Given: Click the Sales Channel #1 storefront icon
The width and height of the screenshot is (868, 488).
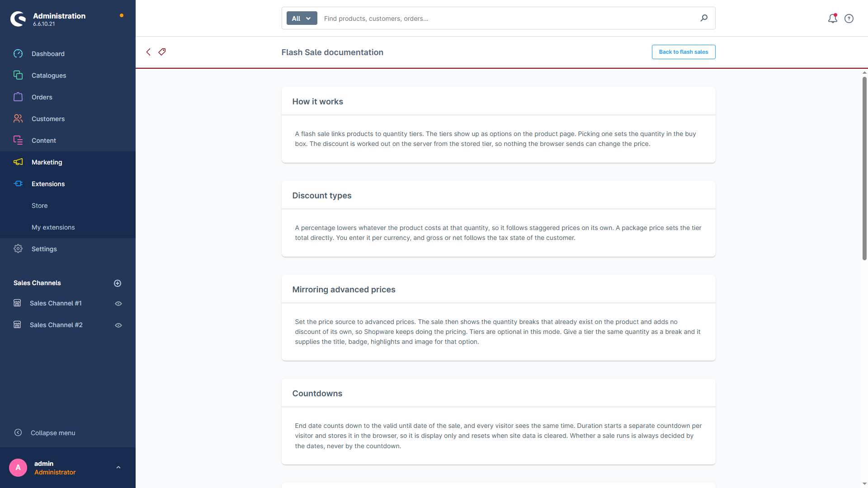Looking at the screenshot, I should [x=17, y=303].
